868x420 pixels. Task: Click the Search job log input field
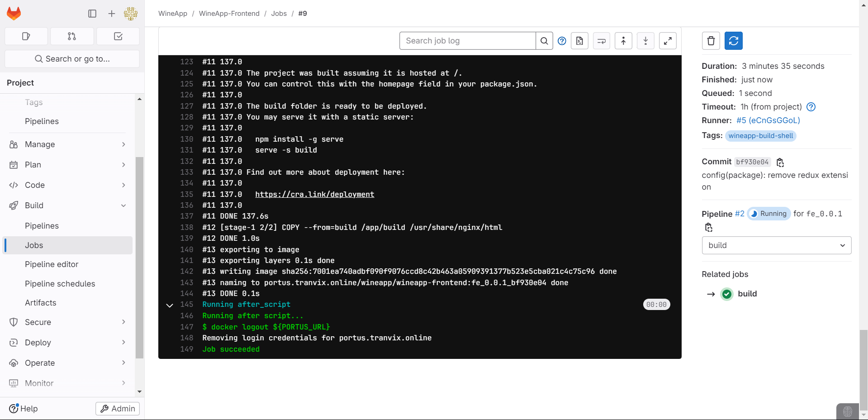(x=467, y=41)
